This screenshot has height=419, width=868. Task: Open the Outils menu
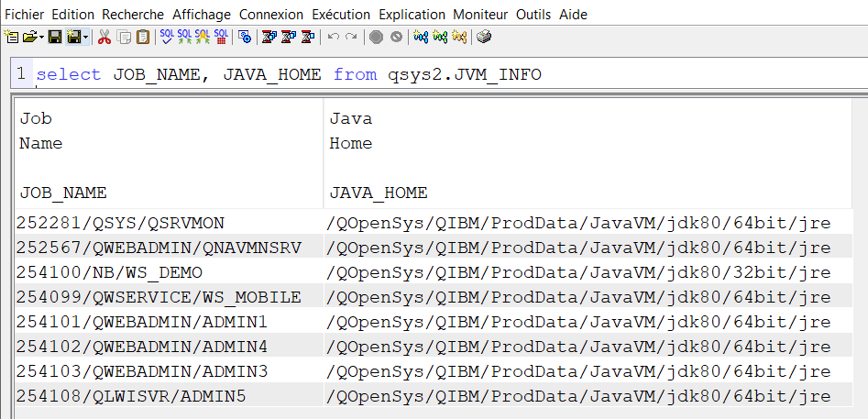point(533,15)
